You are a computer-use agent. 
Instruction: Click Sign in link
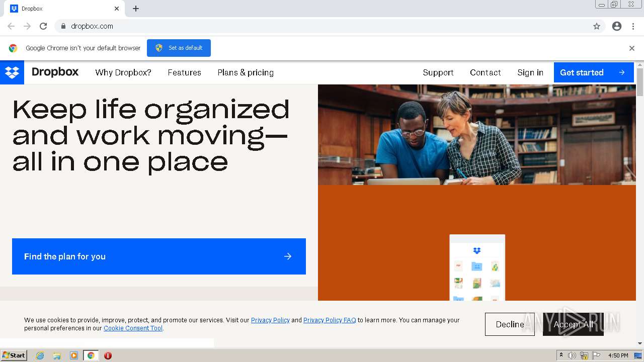530,72
